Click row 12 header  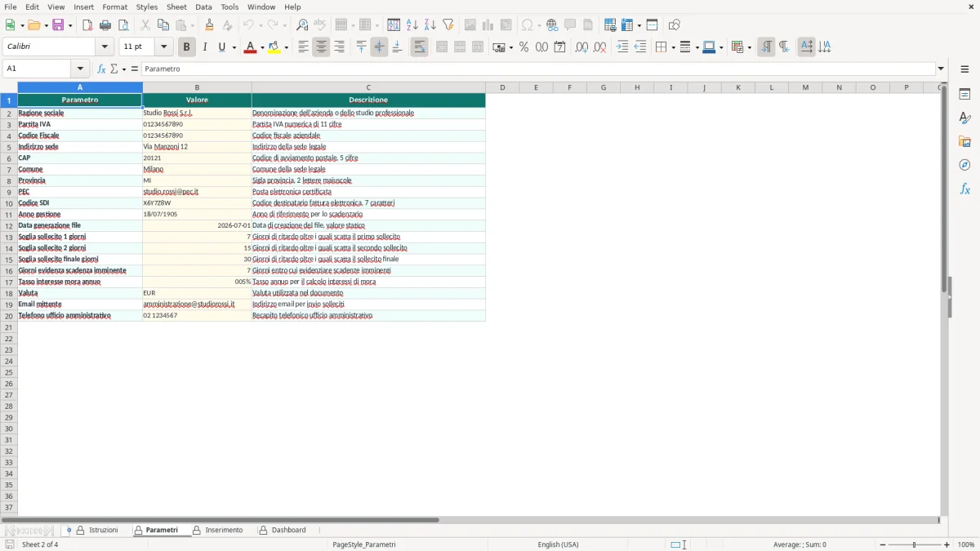[9, 225]
